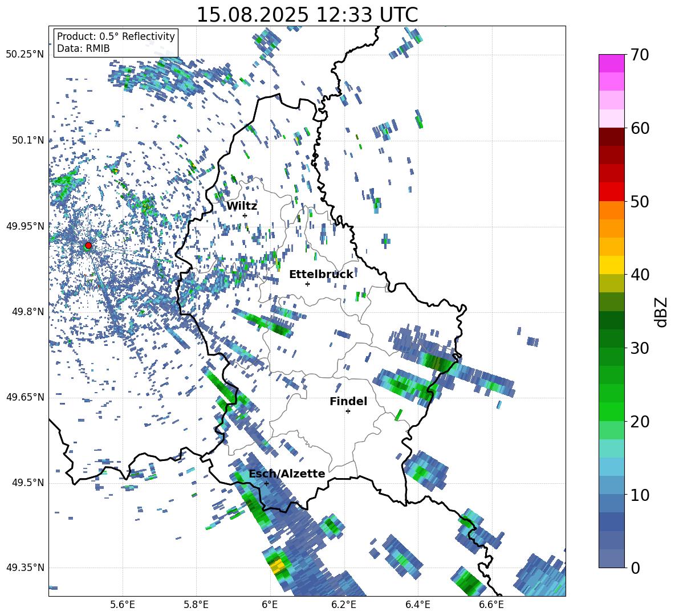Click the 20 colorbar tick value

[x=640, y=422]
